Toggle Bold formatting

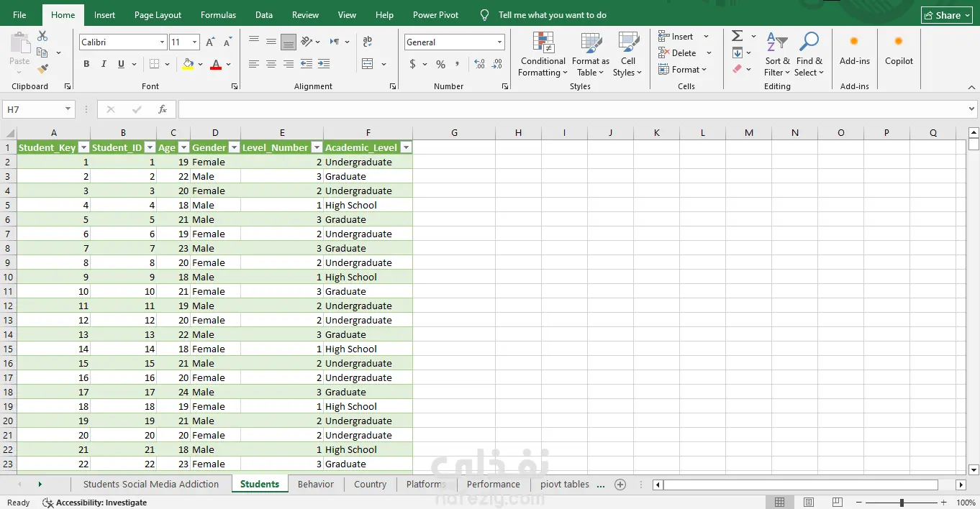[86, 64]
